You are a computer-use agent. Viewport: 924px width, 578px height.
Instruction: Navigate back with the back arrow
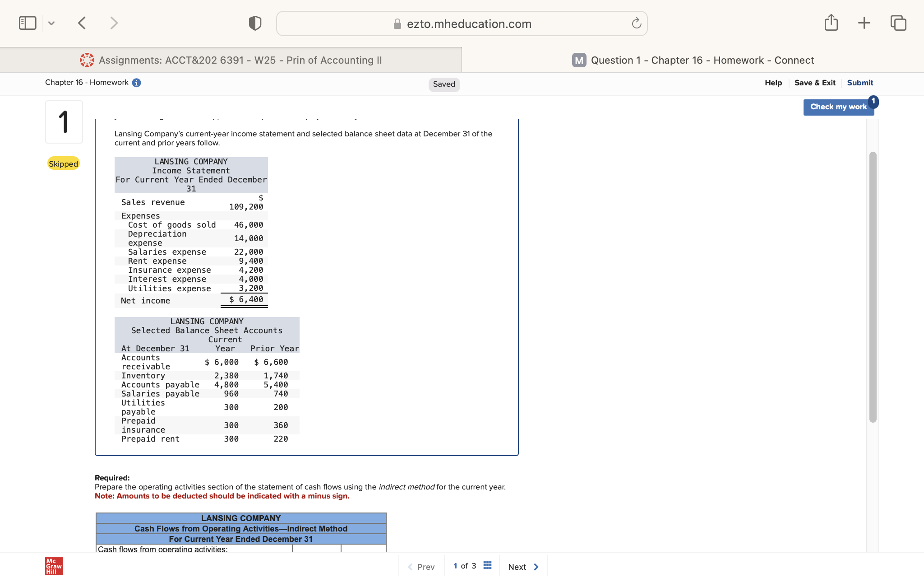click(x=82, y=23)
